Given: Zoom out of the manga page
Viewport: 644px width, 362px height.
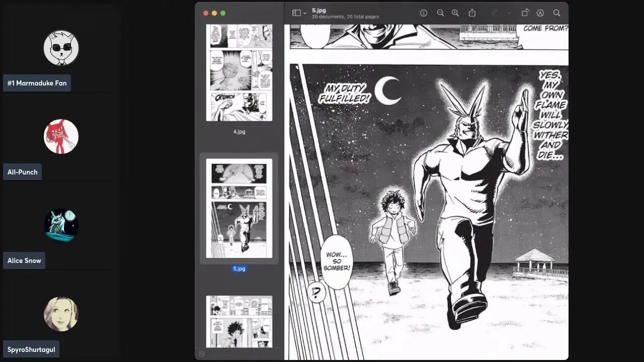Looking at the screenshot, I should coord(440,13).
